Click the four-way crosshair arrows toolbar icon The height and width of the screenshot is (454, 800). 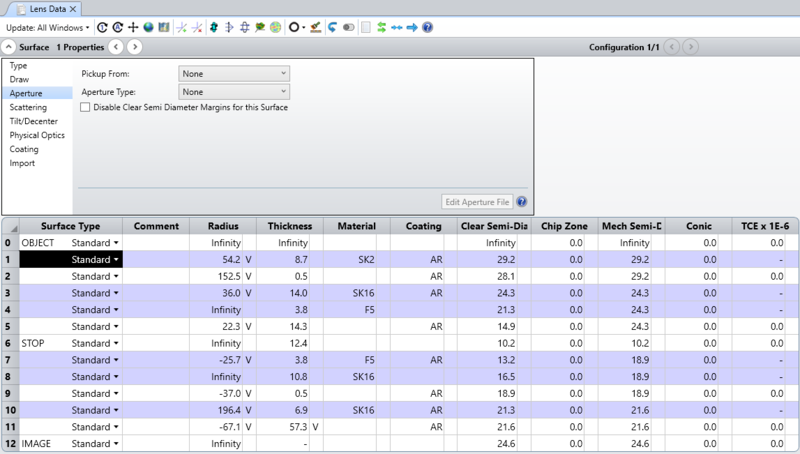pos(133,27)
